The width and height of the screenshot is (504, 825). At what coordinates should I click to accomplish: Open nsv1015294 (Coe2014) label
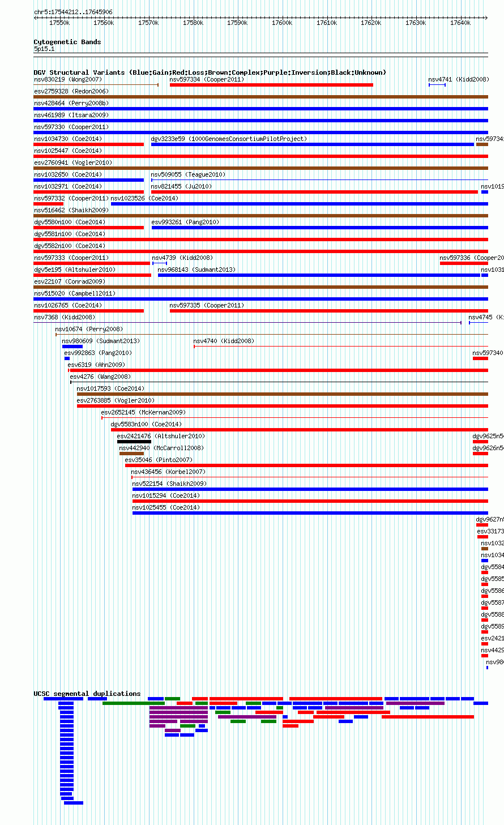[x=166, y=495]
